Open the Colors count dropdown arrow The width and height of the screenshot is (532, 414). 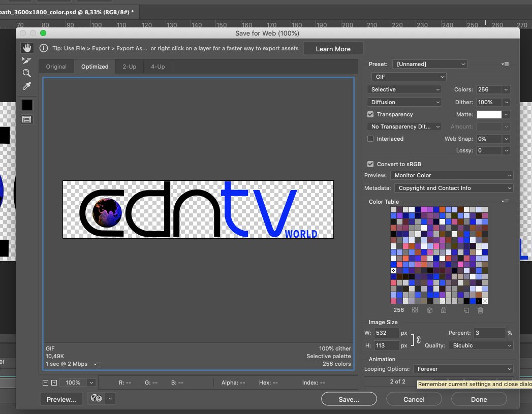pos(506,89)
